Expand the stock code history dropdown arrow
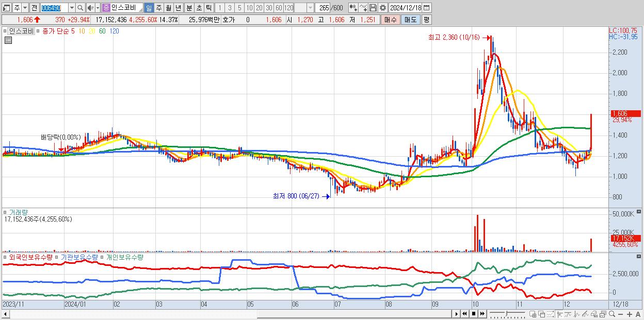 (72, 8)
